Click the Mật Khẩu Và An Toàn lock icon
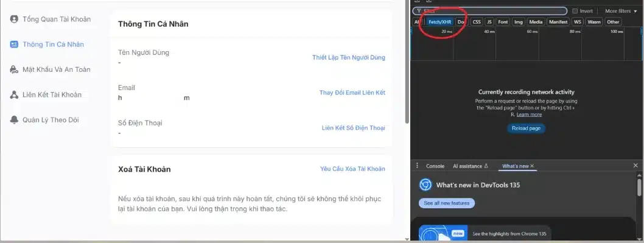This screenshot has width=644, height=243. pos(15,69)
